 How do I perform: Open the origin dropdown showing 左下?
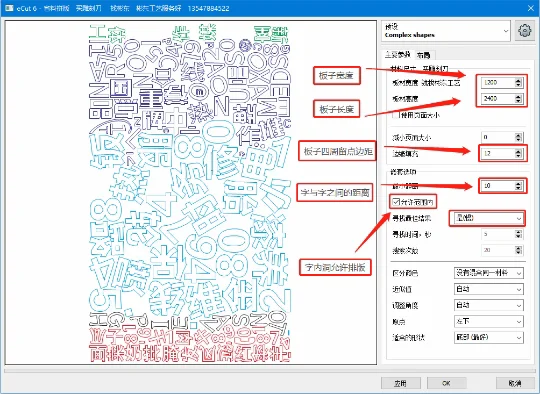click(489, 321)
